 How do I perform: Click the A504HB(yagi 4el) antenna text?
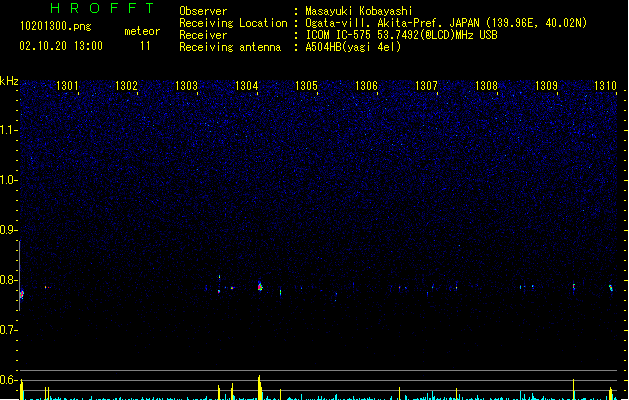(353, 47)
